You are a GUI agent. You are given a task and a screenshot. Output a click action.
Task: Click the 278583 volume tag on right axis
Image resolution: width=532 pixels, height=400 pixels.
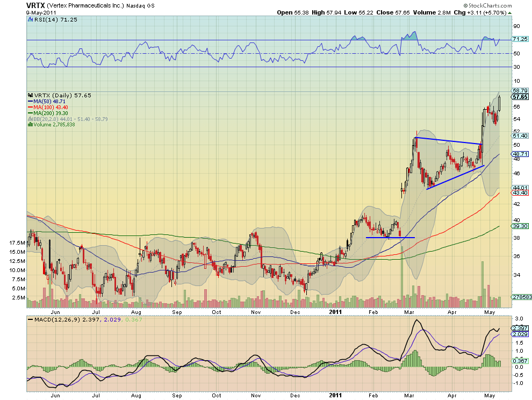coord(521,297)
